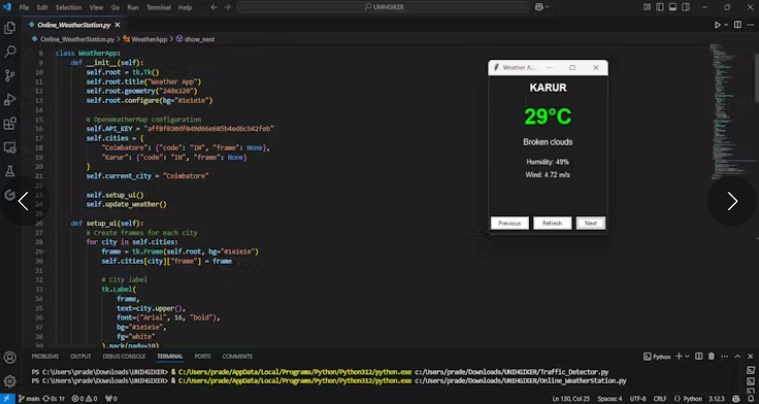759x404 pixels.
Task: Open the Search view in activity bar
Action: [x=10, y=51]
